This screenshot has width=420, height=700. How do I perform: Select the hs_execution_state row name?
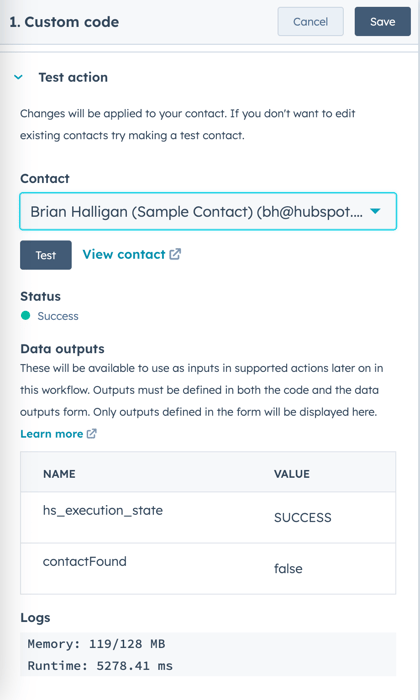coord(103,510)
